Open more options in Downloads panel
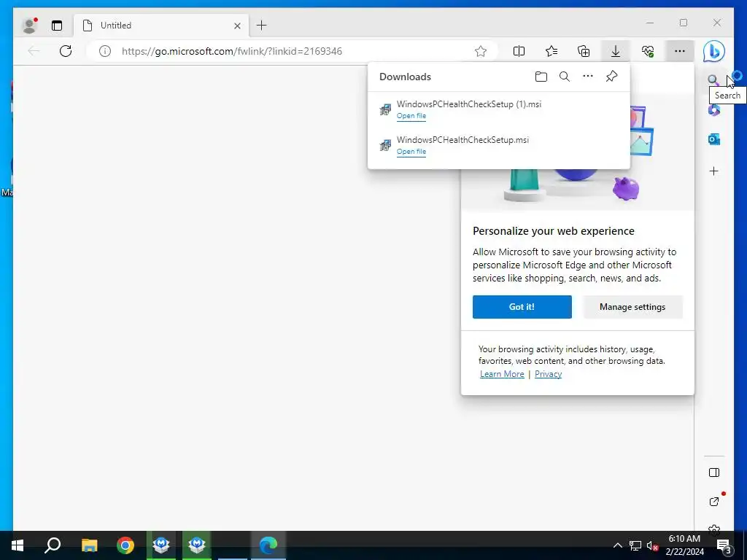This screenshot has width=747, height=560. click(588, 77)
